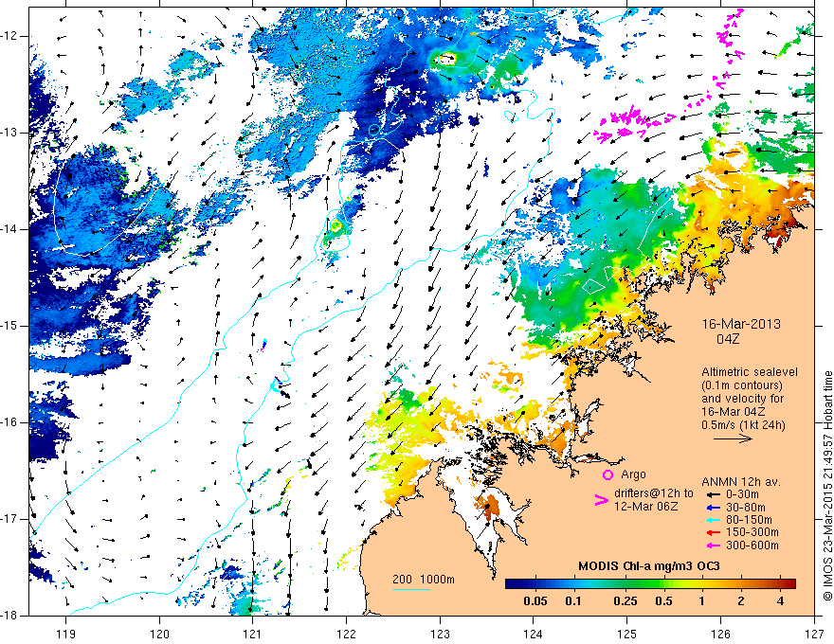Click the '300-600m' depth label
This screenshot has width=834, height=644.
752,546
